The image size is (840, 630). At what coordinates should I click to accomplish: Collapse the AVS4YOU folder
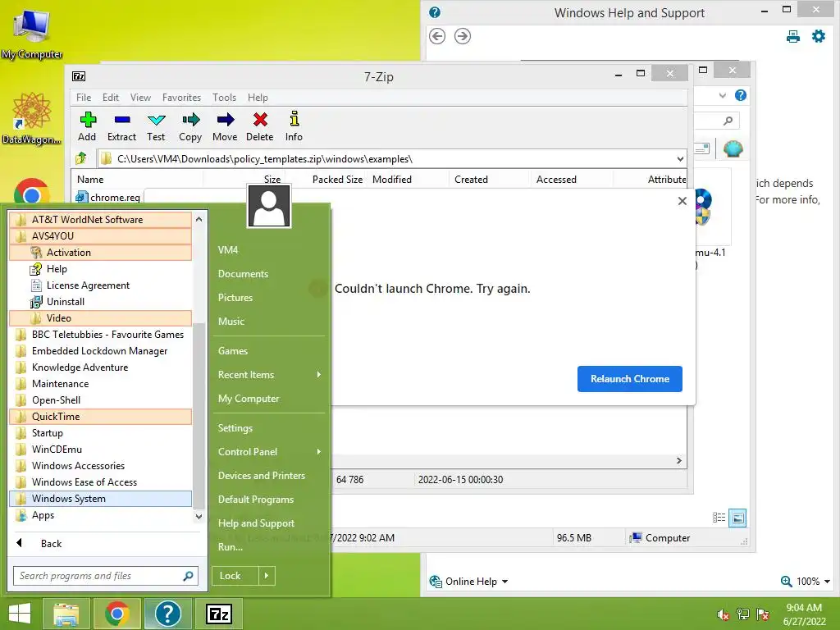click(100, 236)
